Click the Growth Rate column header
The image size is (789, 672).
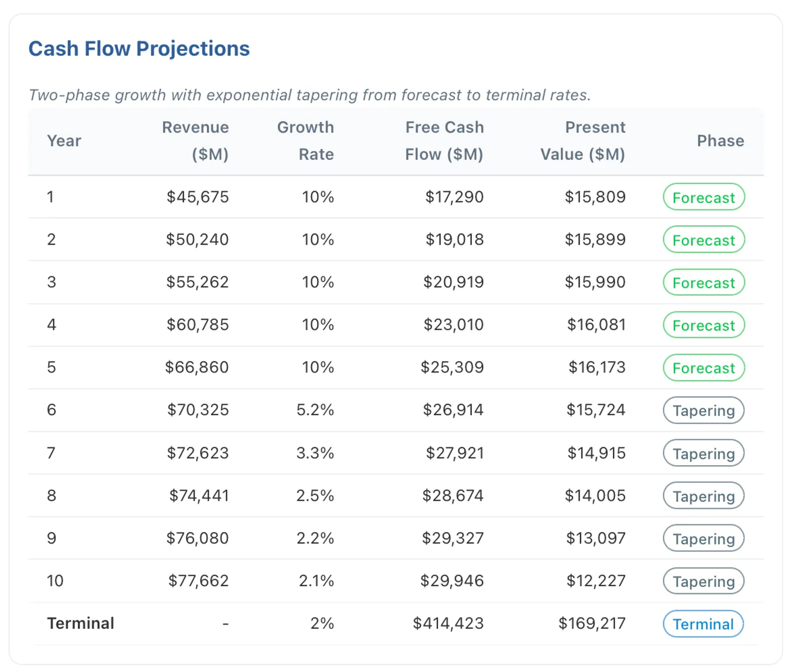pos(306,141)
